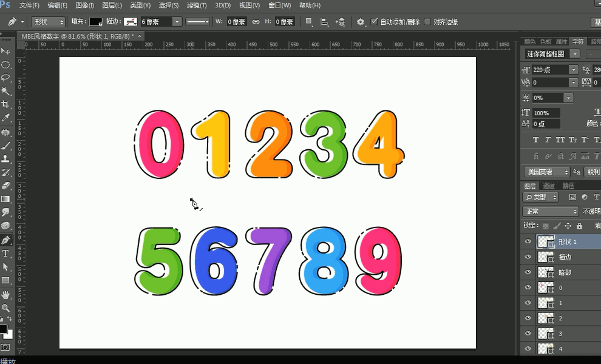Switch to the 属性 tab
Screen dimensions: 601x364
click(x=562, y=42)
